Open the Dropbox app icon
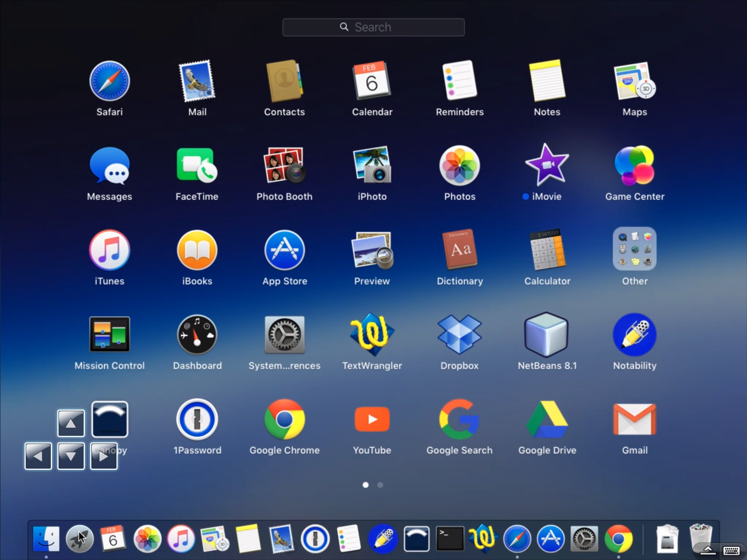This screenshot has height=560, width=747. (459, 335)
